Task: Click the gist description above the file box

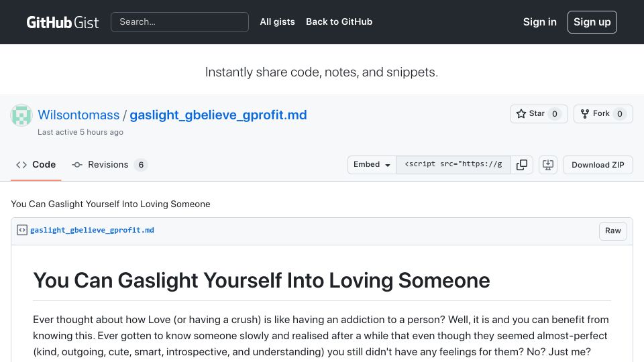Action: coord(111,204)
